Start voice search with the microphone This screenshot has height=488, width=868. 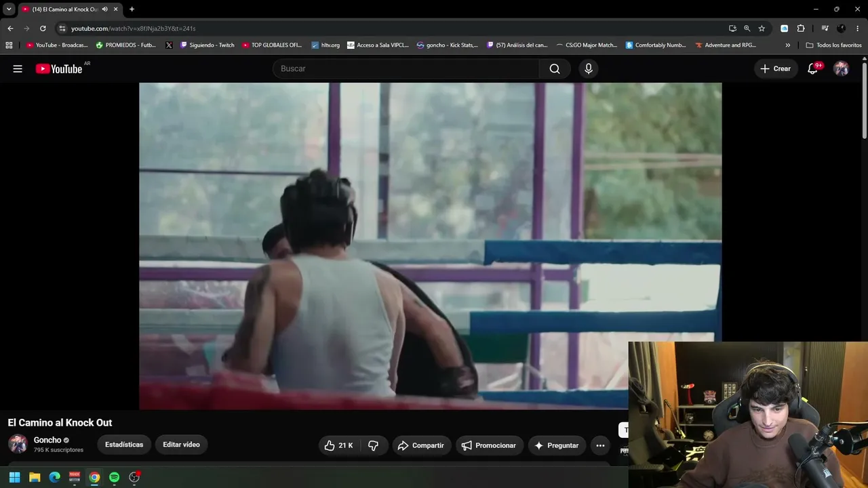click(x=589, y=68)
